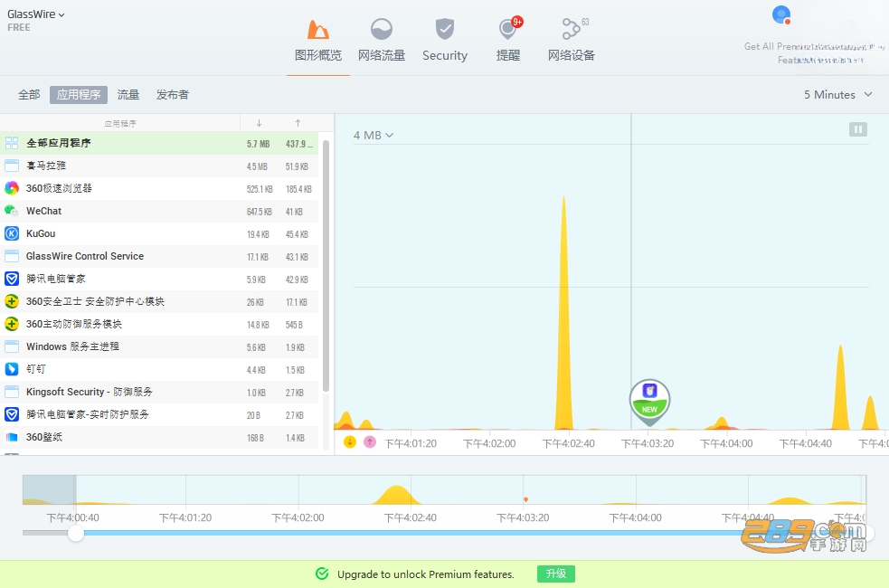Open the 网络设备 things tab
Viewport: 889px width, 588px height.
571,41
